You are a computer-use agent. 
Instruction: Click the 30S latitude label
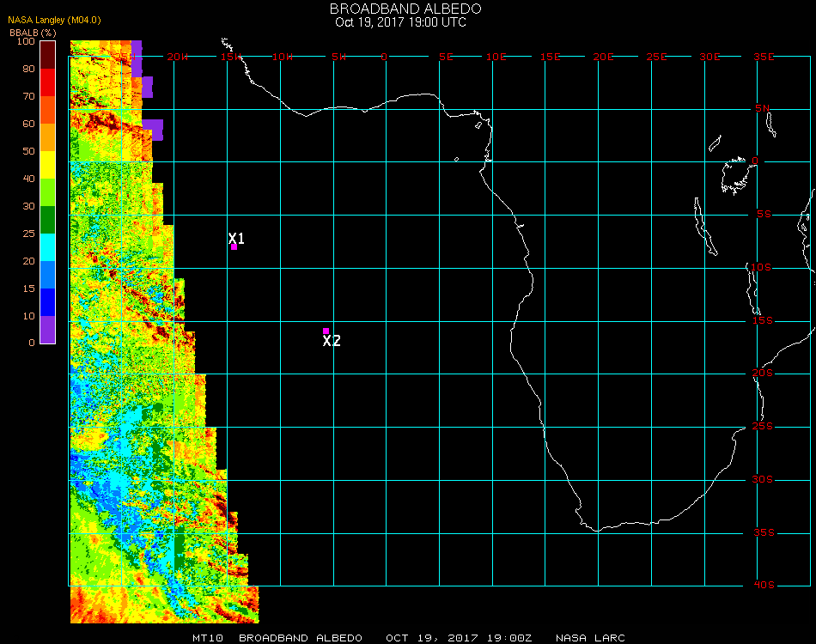coord(763,480)
